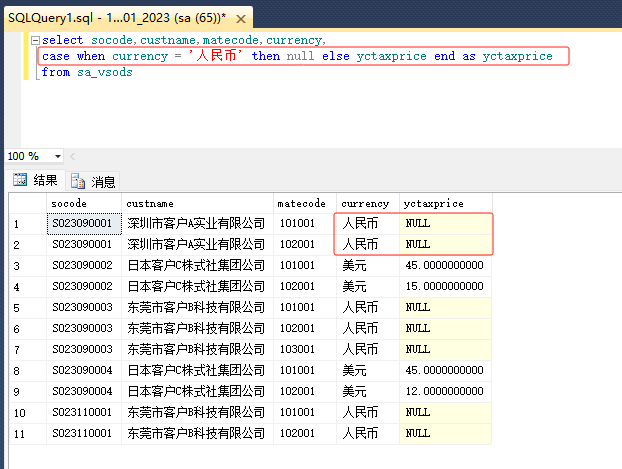Open the 100 % zoom dropdown
This screenshot has height=469, width=622.
pos(58,157)
